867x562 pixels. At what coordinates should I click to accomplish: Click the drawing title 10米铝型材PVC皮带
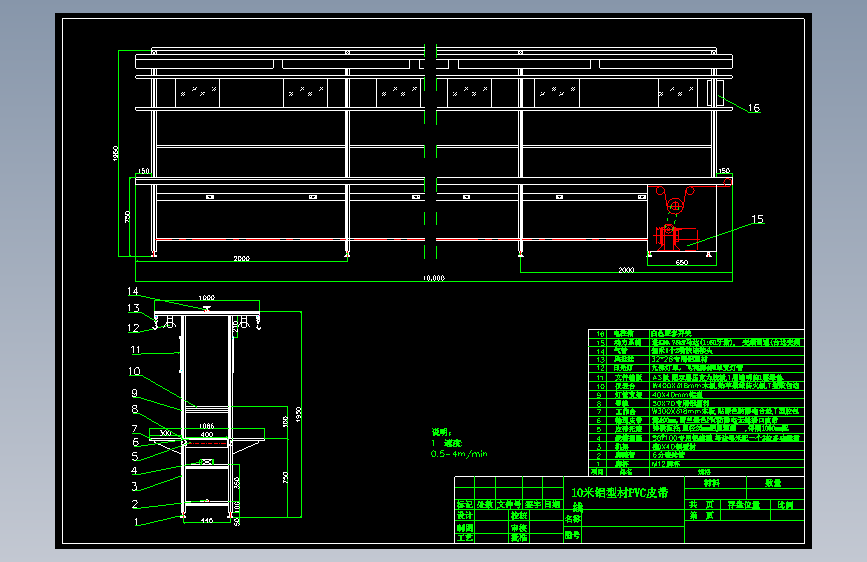pyautogui.click(x=620, y=493)
